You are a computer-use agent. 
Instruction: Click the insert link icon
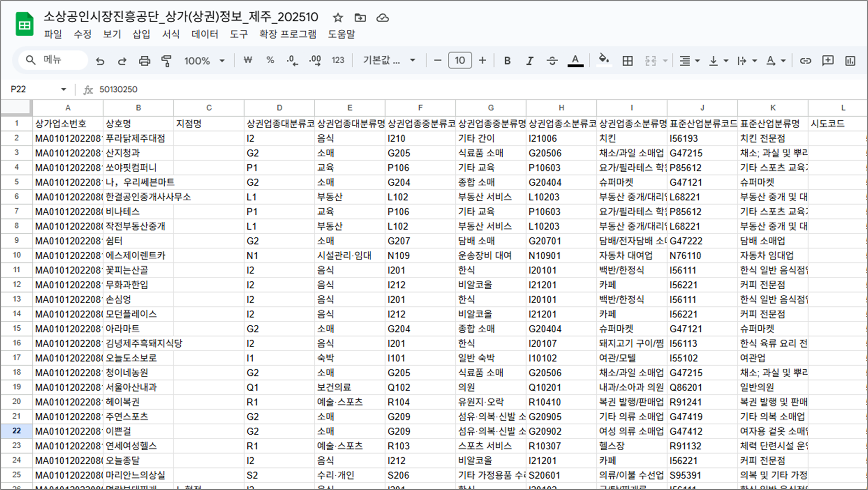click(x=805, y=61)
